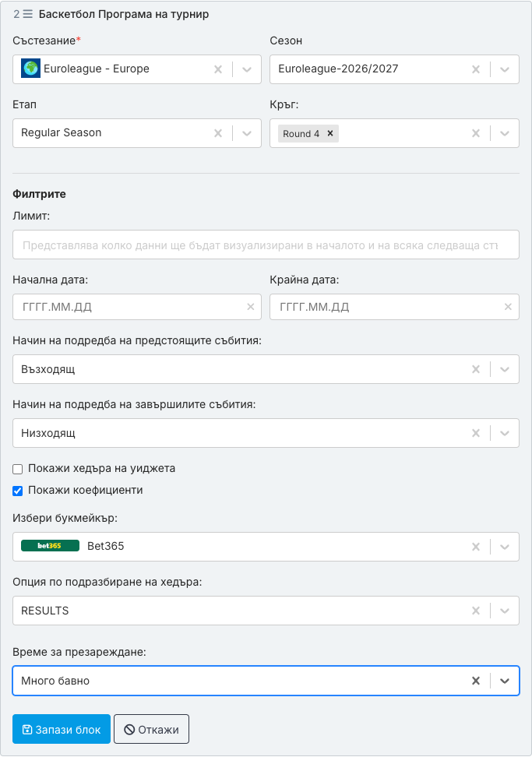Clear the RESULTS header option
Image resolution: width=532 pixels, height=757 pixels.
(476, 611)
